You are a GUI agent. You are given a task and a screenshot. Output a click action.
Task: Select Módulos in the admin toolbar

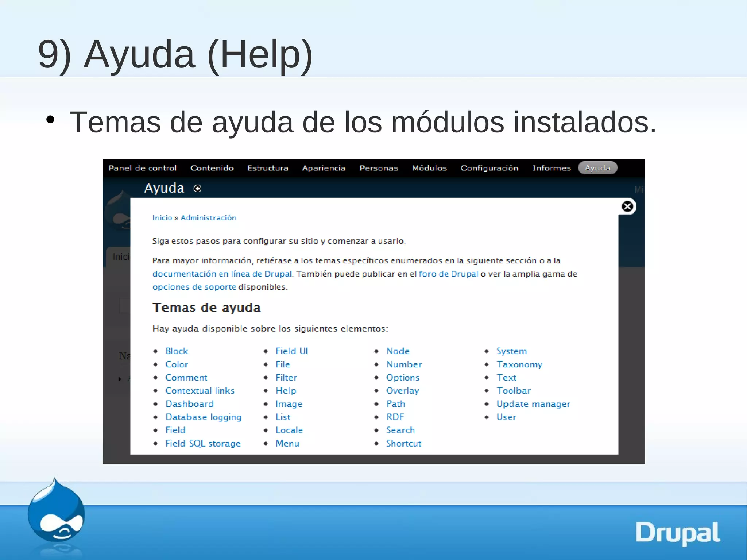[x=429, y=168]
